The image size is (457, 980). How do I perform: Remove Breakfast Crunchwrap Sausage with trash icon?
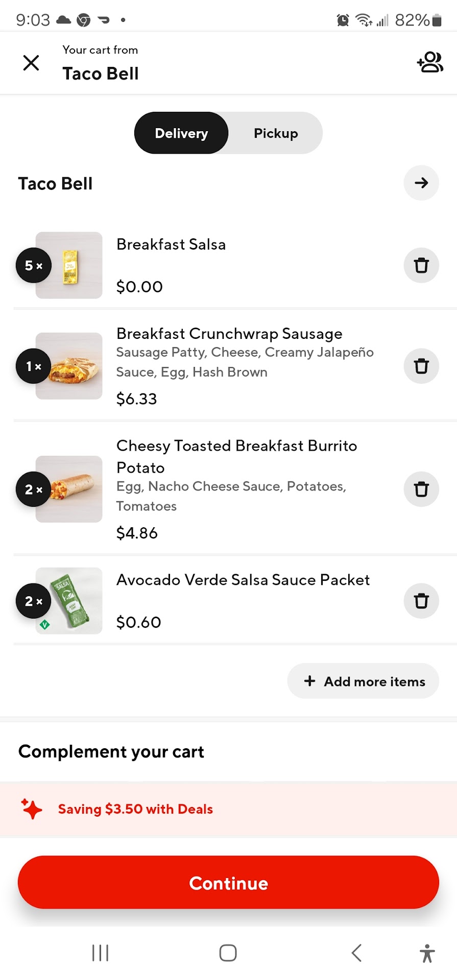tap(421, 366)
